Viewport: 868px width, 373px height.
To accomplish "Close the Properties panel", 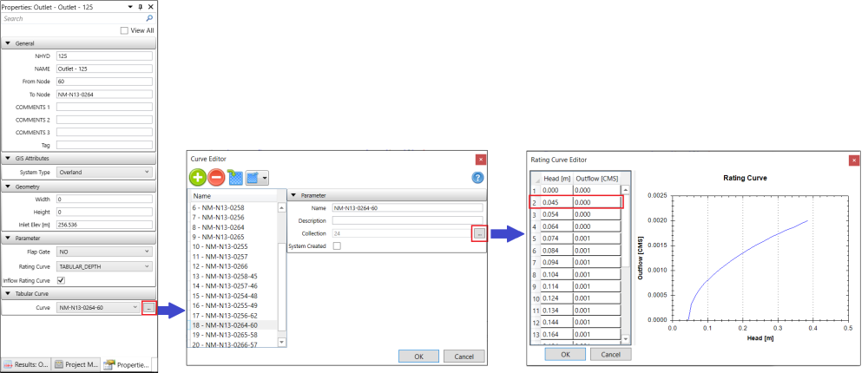I will tap(150, 7).
